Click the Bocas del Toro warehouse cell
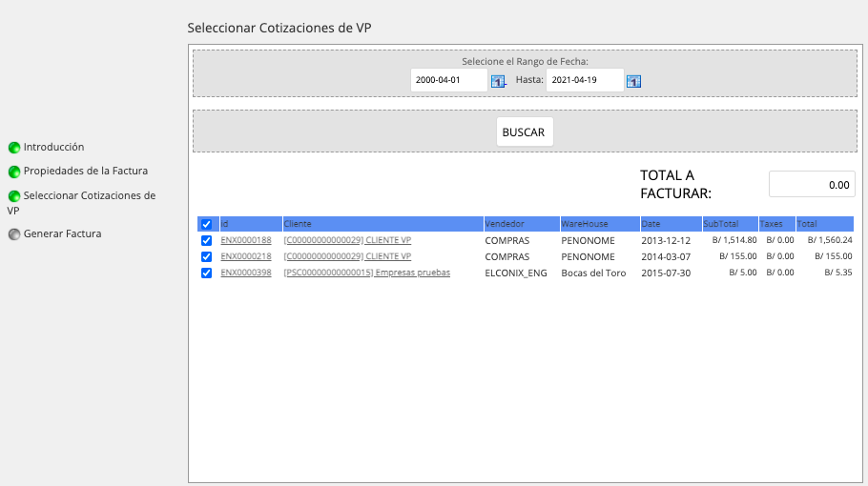The width and height of the screenshot is (868, 486). (x=593, y=273)
